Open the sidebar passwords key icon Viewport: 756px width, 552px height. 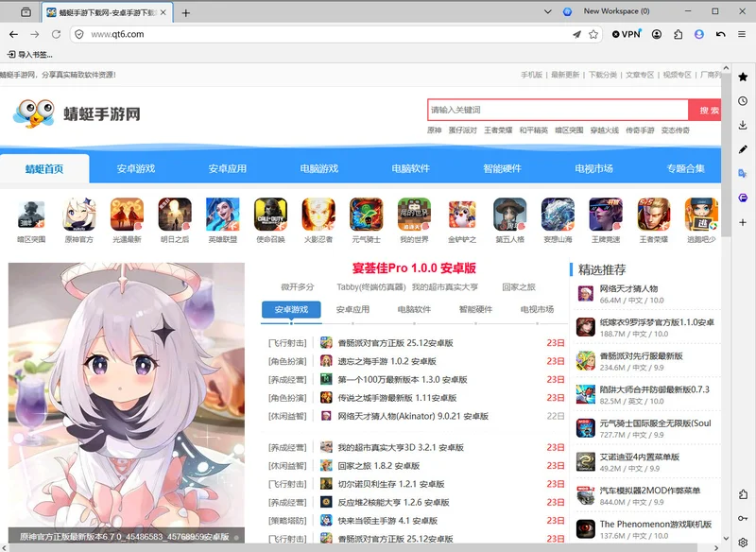[x=743, y=518]
